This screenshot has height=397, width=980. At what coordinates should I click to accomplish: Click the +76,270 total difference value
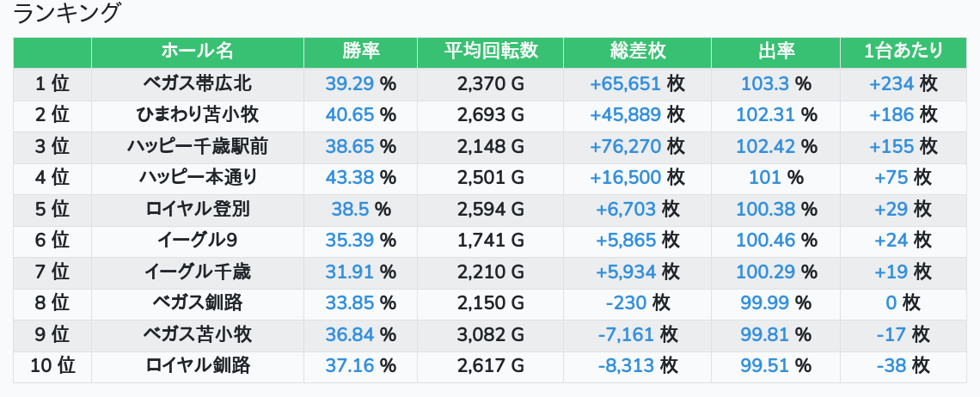pyautogui.click(x=625, y=147)
